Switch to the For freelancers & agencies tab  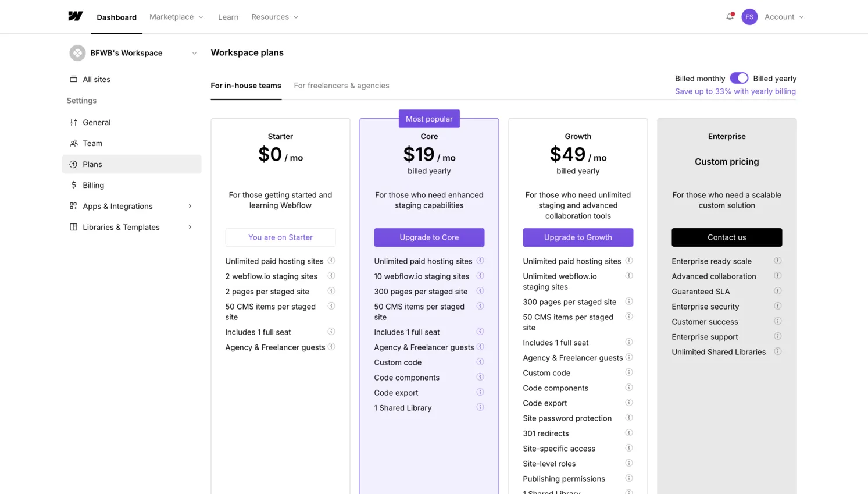click(x=341, y=86)
